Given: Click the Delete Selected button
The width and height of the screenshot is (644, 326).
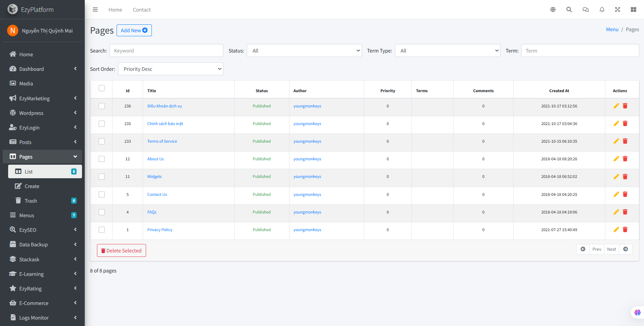Looking at the screenshot, I should [x=121, y=250].
